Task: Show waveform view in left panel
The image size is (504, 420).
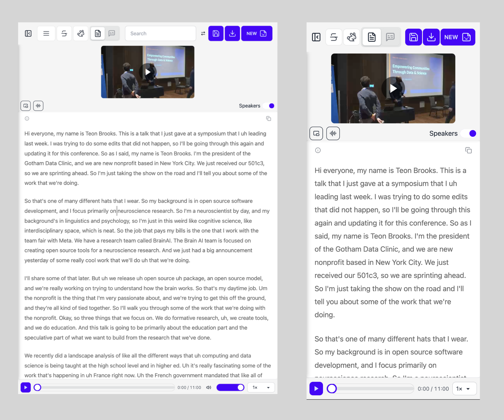Action: click(x=38, y=106)
